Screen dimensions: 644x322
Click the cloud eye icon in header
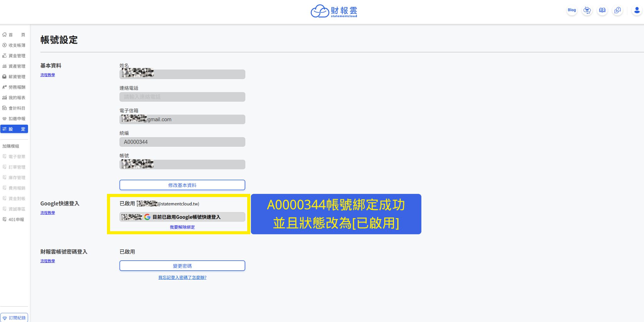coord(587,10)
